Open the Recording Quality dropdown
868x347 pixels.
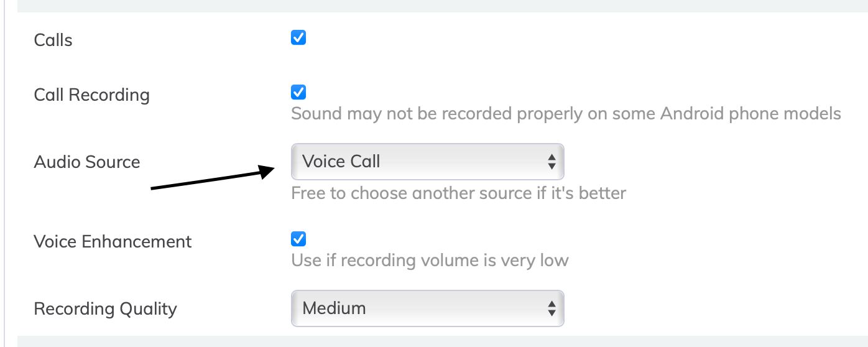427,308
